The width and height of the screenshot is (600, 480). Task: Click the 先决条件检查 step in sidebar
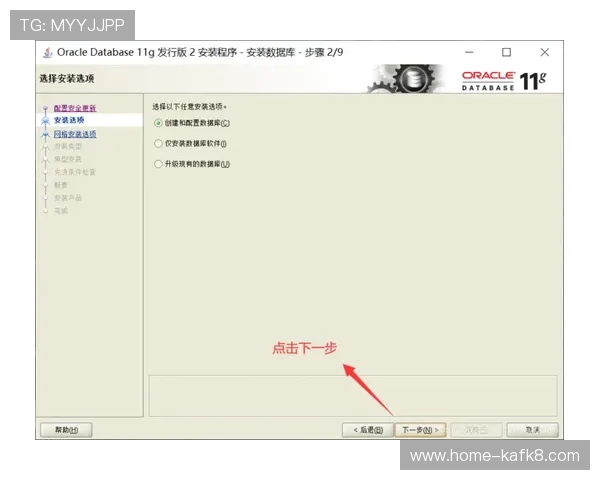75,172
